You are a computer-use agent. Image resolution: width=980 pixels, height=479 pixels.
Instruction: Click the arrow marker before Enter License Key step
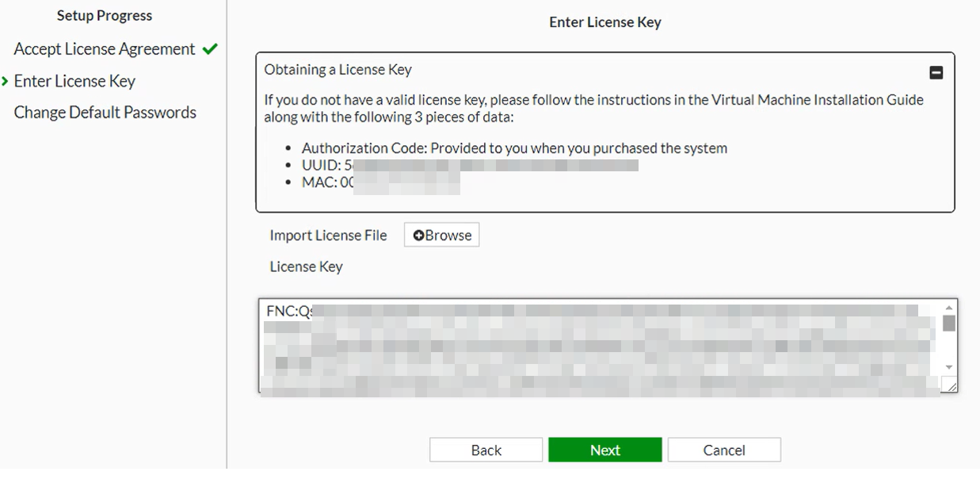[6, 81]
